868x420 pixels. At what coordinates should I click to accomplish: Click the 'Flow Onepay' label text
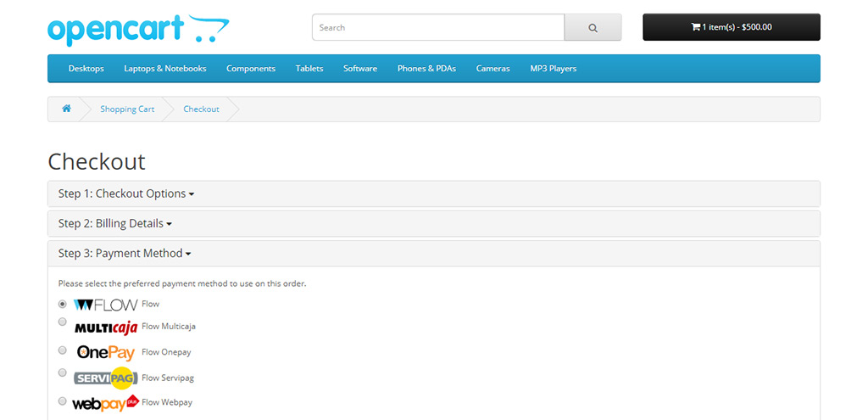point(166,352)
